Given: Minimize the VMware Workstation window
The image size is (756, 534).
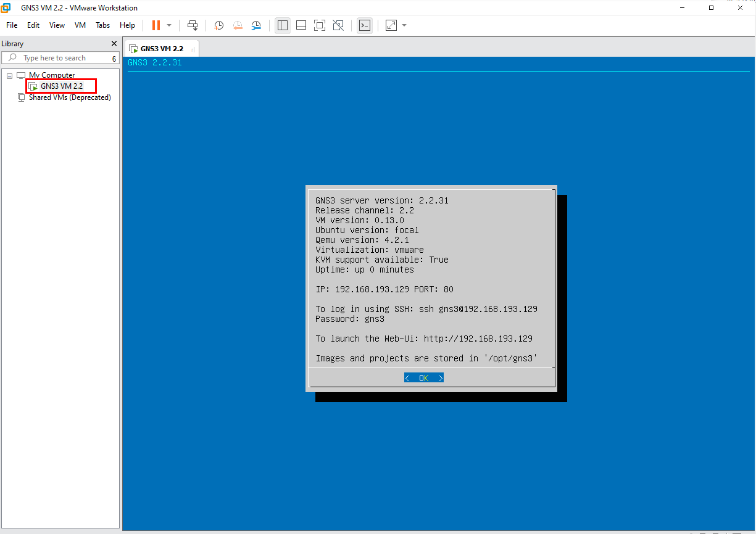Looking at the screenshot, I should click(682, 7).
